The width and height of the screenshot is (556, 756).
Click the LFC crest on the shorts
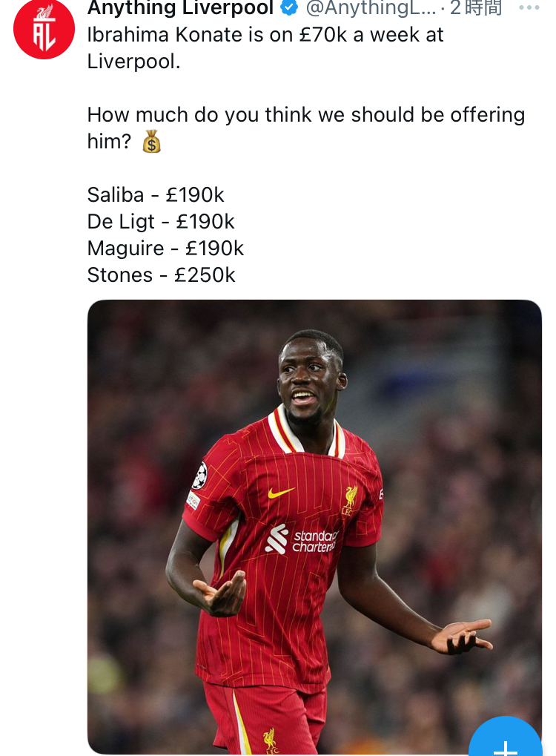(x=271, y=740)
